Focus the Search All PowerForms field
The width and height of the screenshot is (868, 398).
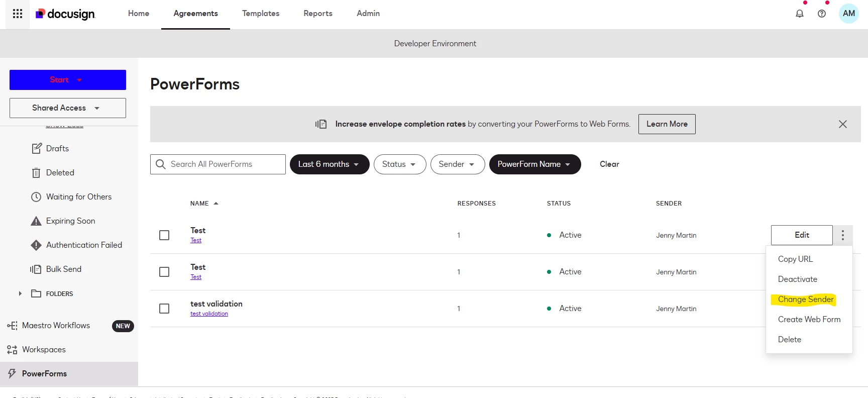(x=218, y=164)
